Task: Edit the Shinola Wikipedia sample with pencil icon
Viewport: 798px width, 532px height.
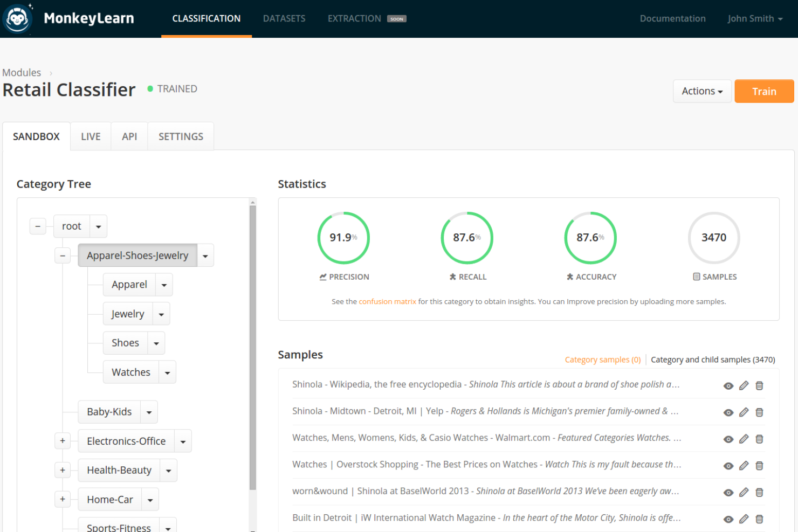Action: (744, 385)
